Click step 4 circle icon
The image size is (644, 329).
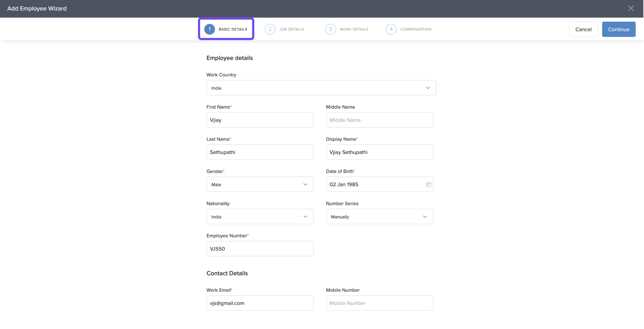[391, 29]
